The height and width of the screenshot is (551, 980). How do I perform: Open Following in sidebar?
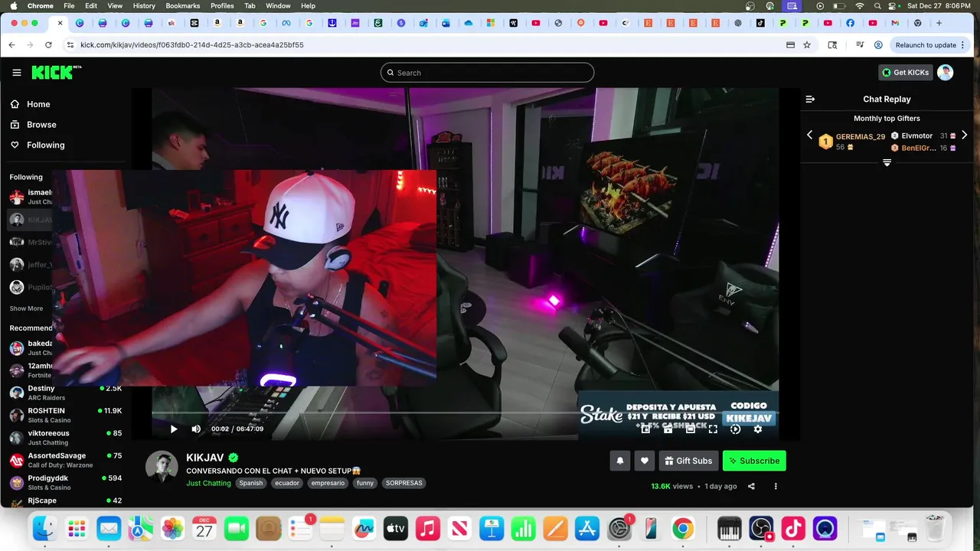[46, 145]
